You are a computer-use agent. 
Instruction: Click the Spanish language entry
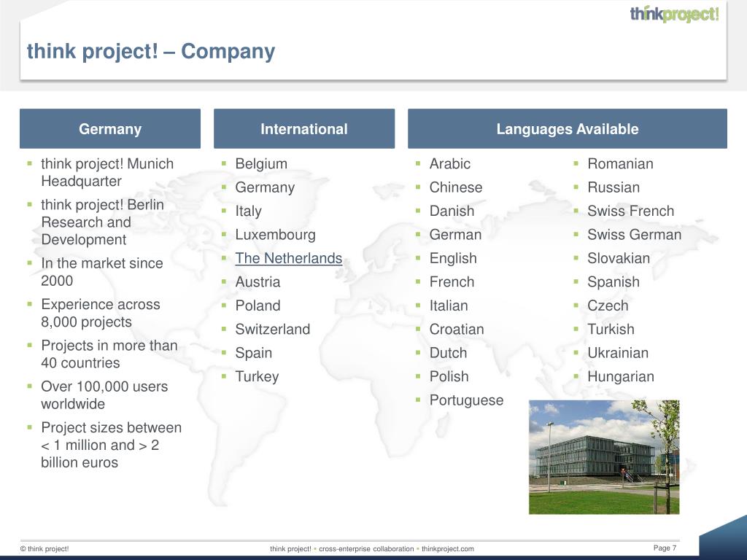(614, 282)
